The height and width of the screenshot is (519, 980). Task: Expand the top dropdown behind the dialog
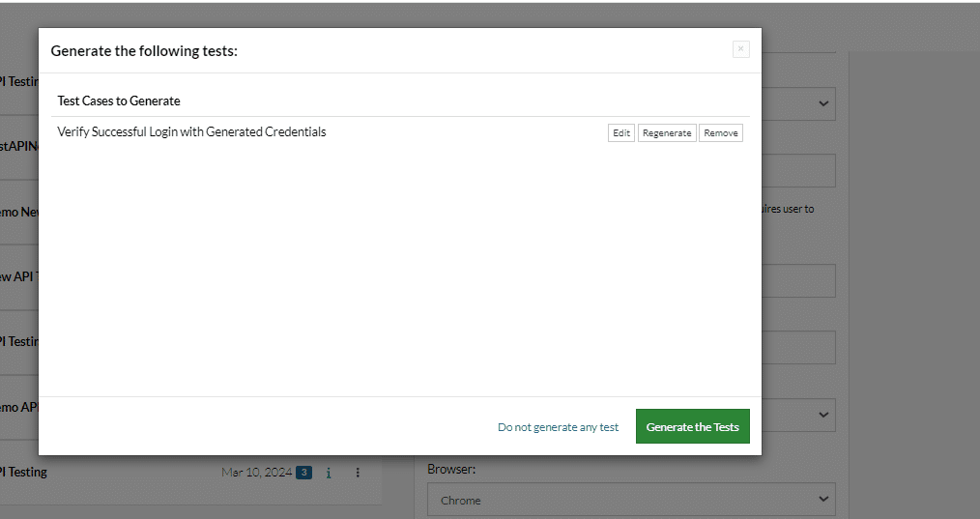coord(798,103)
